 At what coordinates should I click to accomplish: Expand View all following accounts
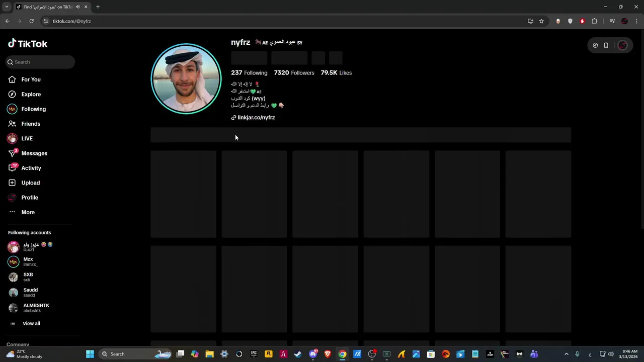click(31, 323)
